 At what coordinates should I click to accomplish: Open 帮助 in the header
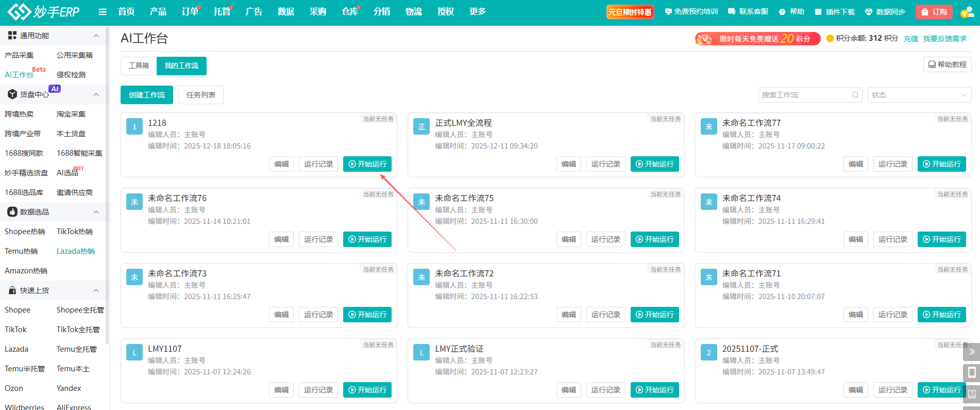point(791,12)
